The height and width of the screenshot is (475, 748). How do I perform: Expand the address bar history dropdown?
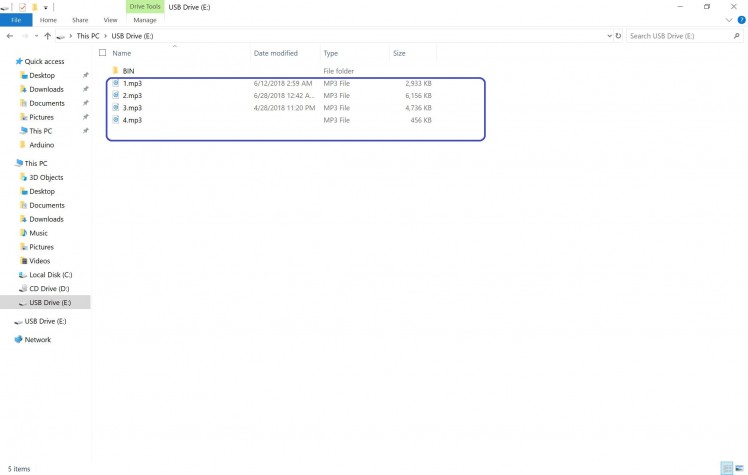pos(609,36)
